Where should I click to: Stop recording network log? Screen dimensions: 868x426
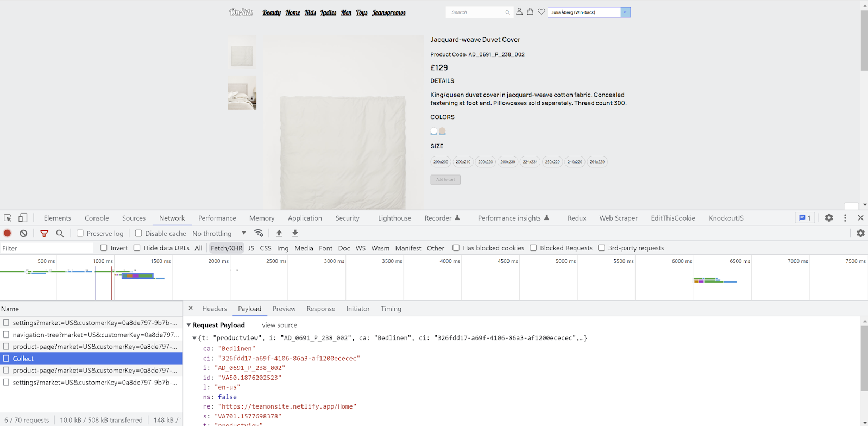coord(8,233)
